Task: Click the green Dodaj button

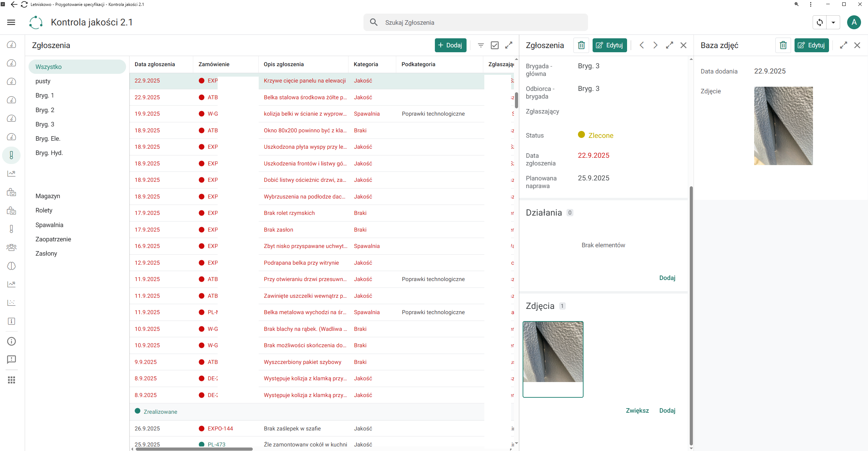Action: coord(451,45)
